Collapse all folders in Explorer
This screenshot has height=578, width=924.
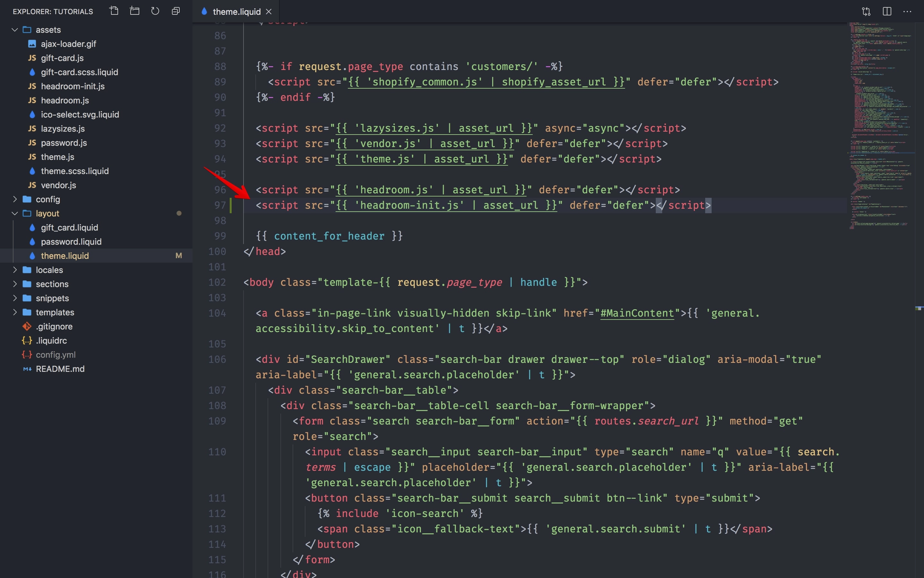175,11
